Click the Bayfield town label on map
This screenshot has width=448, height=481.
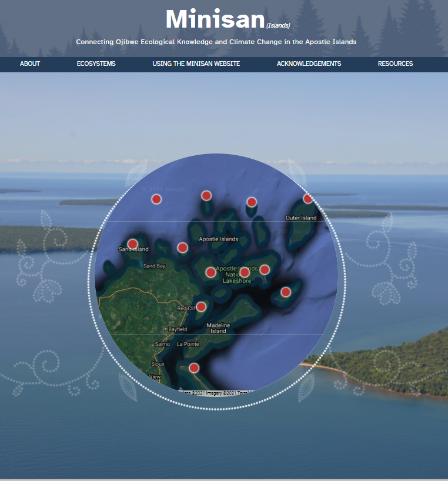[178, 329]
